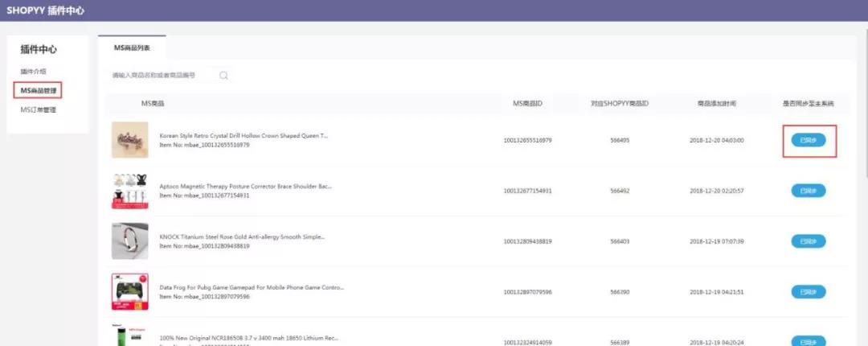Switch to MS商品列表 tab

[x=132, y=47]
